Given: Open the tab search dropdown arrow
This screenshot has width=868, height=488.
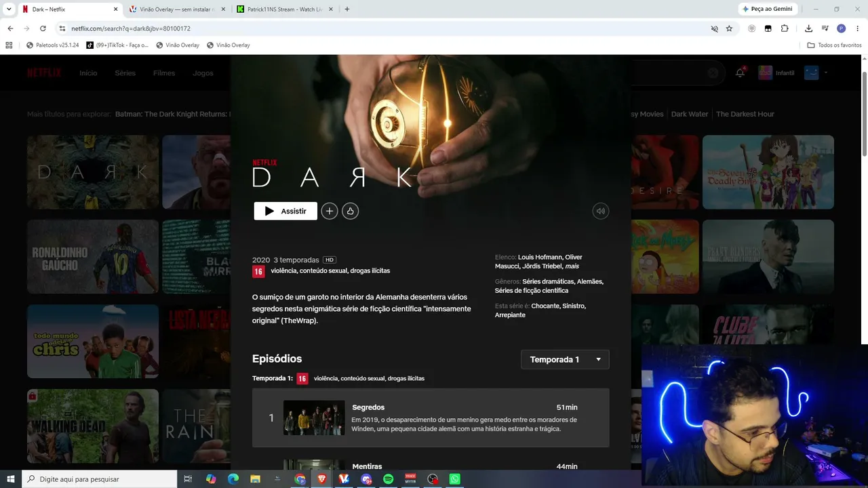Looking at the screenshot, I should tap(8, 9).
